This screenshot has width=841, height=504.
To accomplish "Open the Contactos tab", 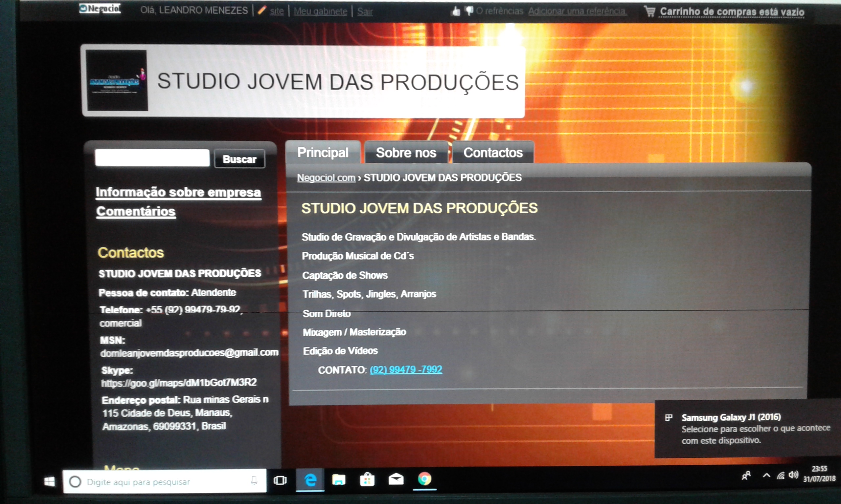I will coord(492,153).
